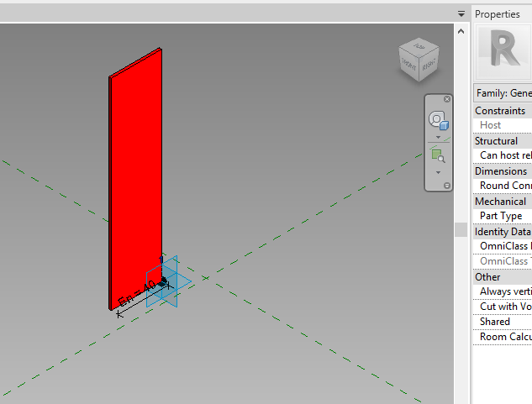Open the Family type selector dropdown
Viewport: 532px width, 404px height.
point(503,93)
